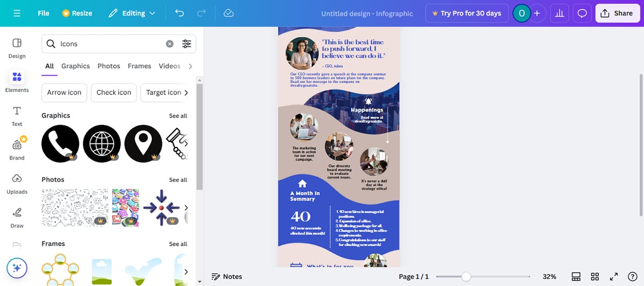Adjust the zoom level slider

pos(466,277)
